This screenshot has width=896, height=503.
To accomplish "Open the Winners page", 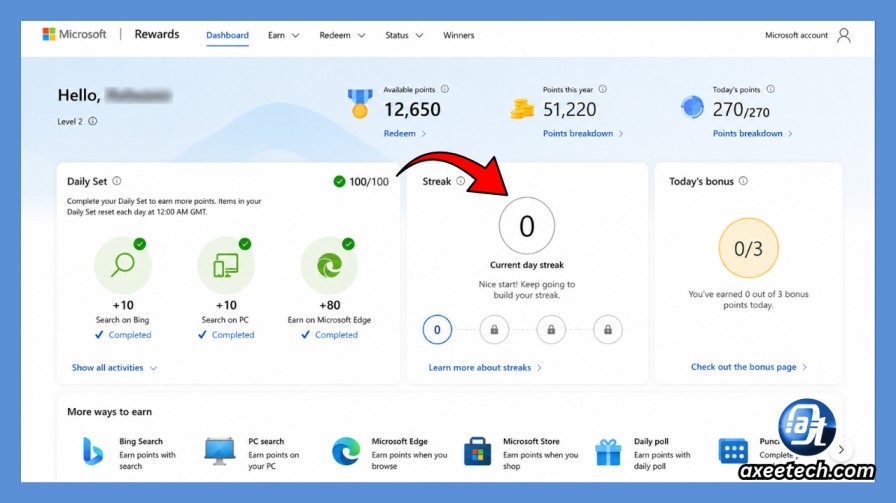I will pos(458,35).
